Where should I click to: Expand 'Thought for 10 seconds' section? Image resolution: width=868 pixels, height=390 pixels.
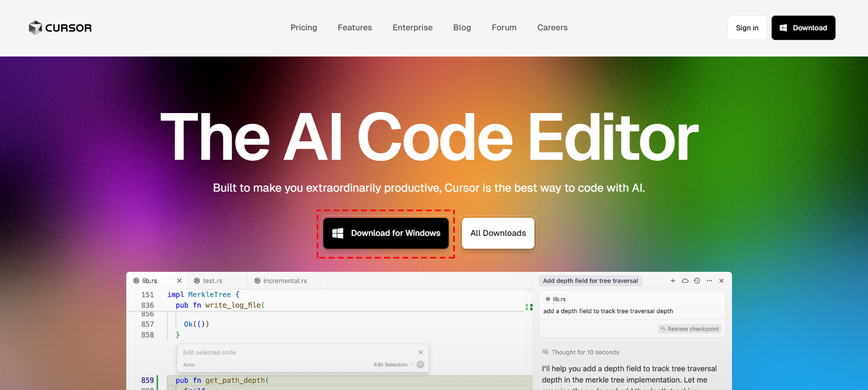(581, 352)
